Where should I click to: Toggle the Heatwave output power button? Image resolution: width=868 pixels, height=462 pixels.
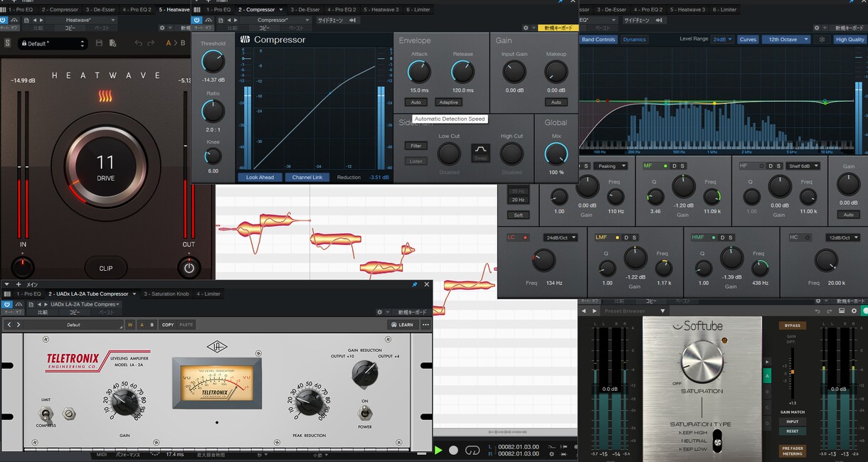(x=189, y=267)
